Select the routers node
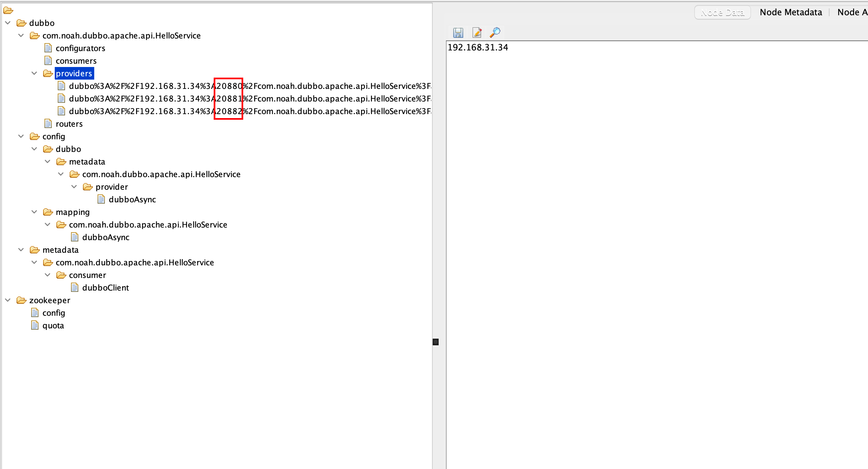Screen dimensions: 868x469 point(69,124)
